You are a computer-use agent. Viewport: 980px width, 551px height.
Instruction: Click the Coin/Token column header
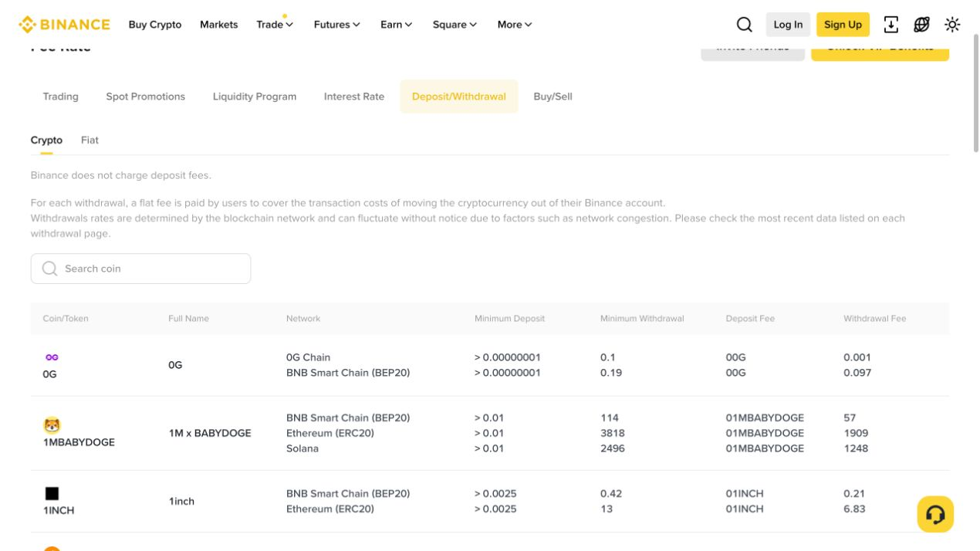pos(66,319)
